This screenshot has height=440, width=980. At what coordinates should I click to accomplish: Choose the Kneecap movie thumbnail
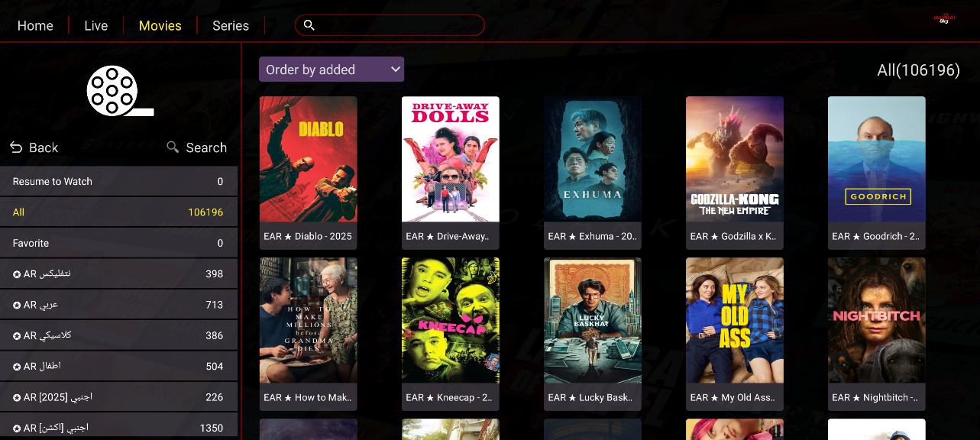coord(450,321)
